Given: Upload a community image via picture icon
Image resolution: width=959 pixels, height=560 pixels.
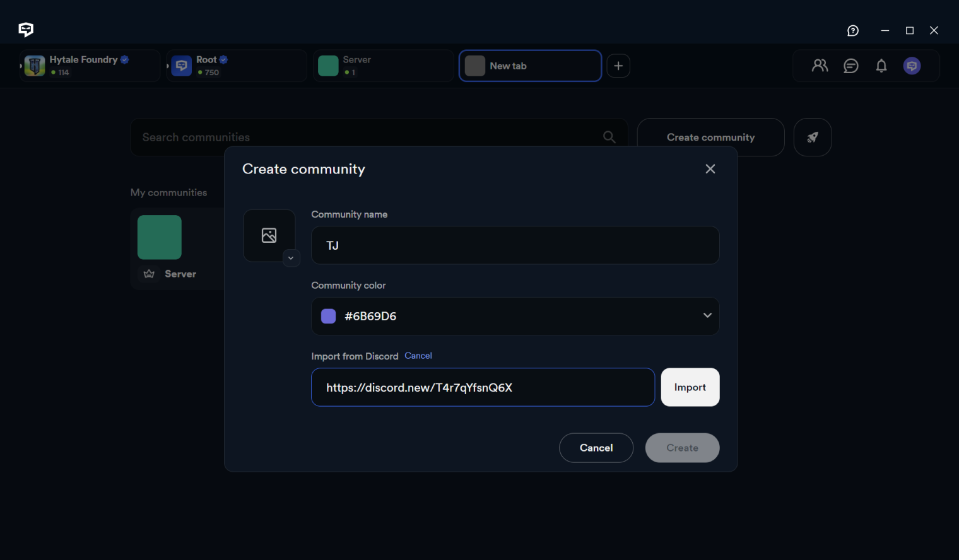Looking at the screenshot, I should click(269, 235).
